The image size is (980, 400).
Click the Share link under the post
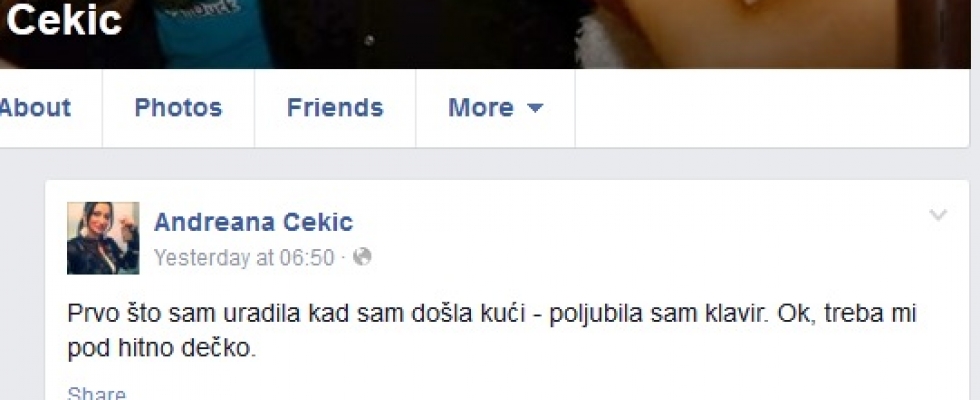96,394
